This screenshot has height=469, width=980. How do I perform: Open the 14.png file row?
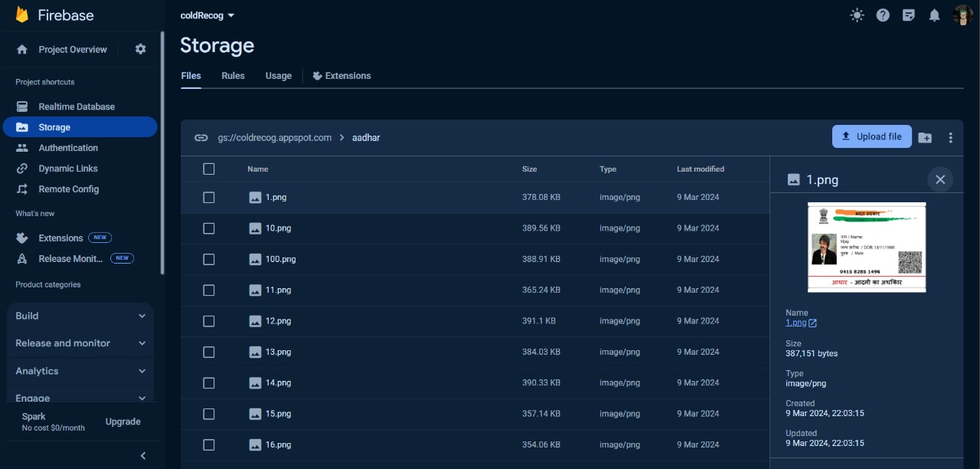tap(475, 383)
